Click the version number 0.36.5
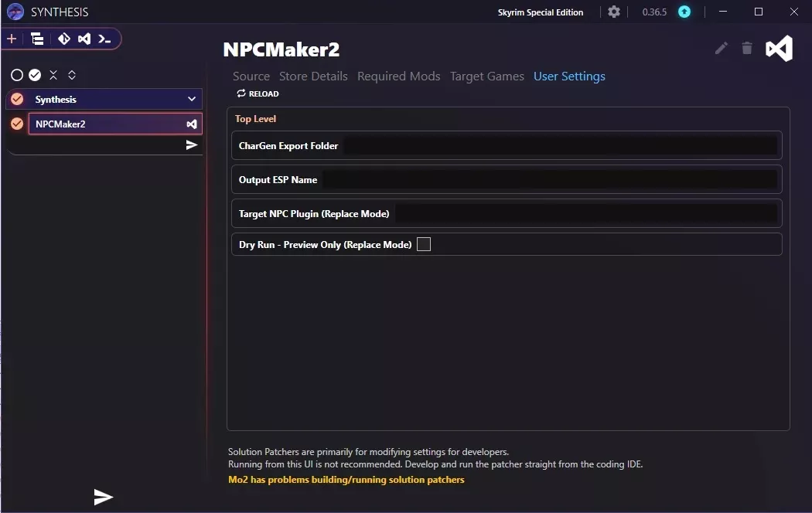 click(x=654, y=12)
